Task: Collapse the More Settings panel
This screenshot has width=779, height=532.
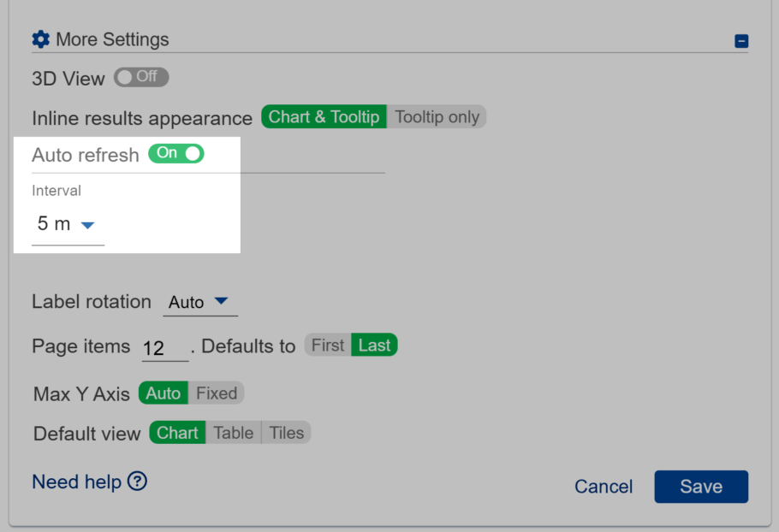Action: (742, 40)
